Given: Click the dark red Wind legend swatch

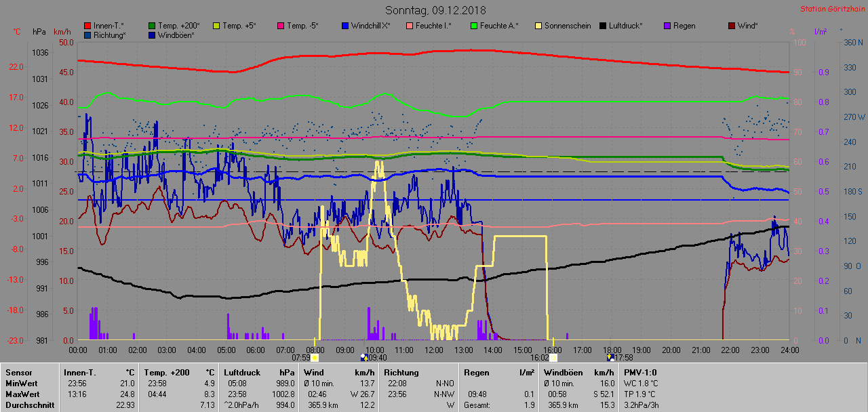Looking at the screenshot, I should point(732,26).
